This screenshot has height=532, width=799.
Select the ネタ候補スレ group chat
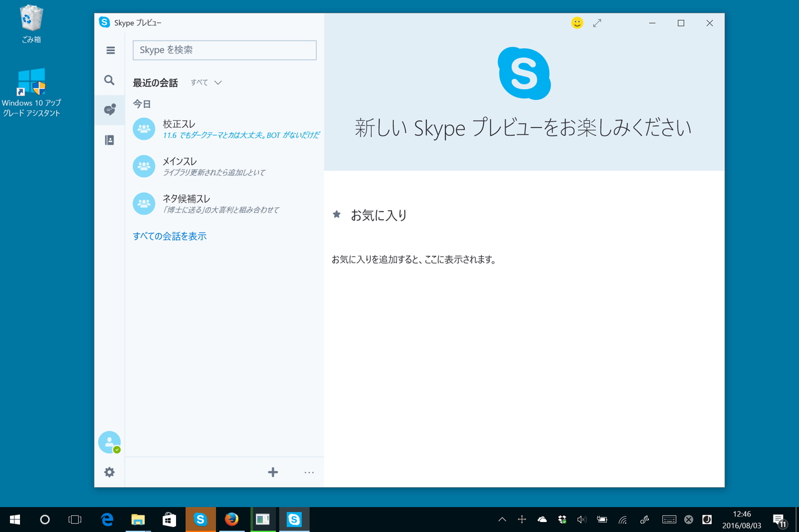point(206,204)
